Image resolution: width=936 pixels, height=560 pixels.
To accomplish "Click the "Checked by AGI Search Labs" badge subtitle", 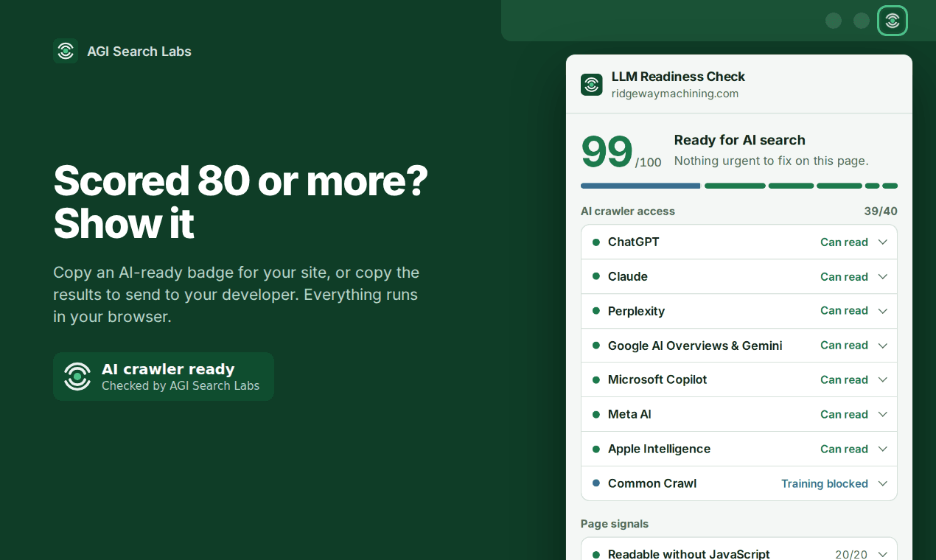I will (181, 385).
